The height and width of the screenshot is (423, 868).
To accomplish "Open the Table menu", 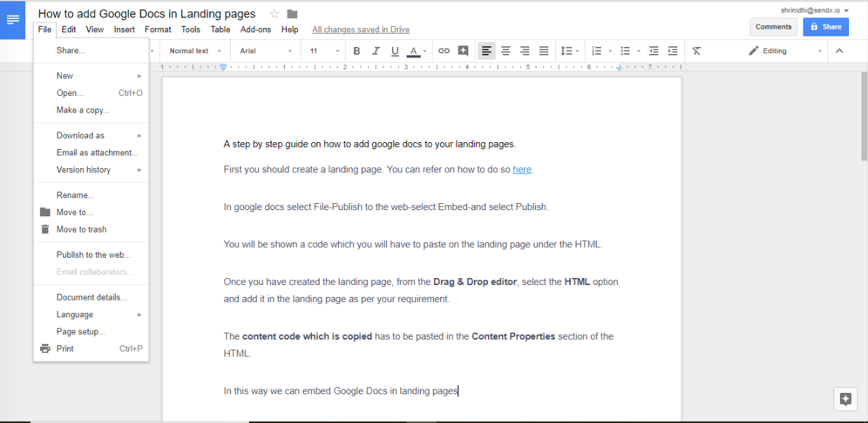I will [220, 29].
